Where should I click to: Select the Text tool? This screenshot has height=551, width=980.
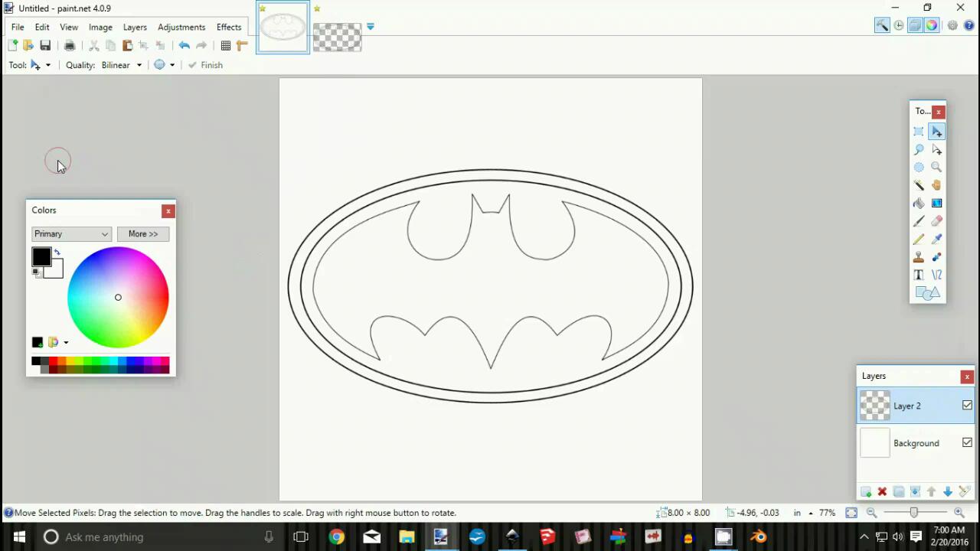tap(919, 275)
